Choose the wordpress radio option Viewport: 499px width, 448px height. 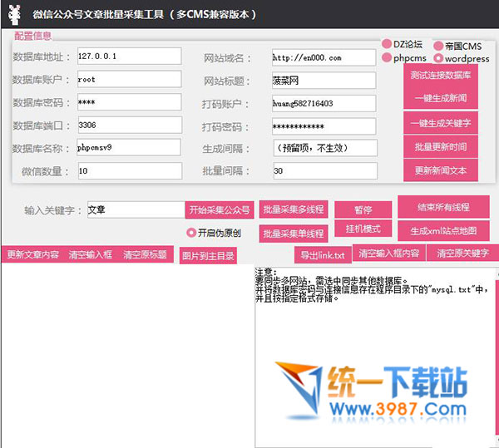coord(462,58)
